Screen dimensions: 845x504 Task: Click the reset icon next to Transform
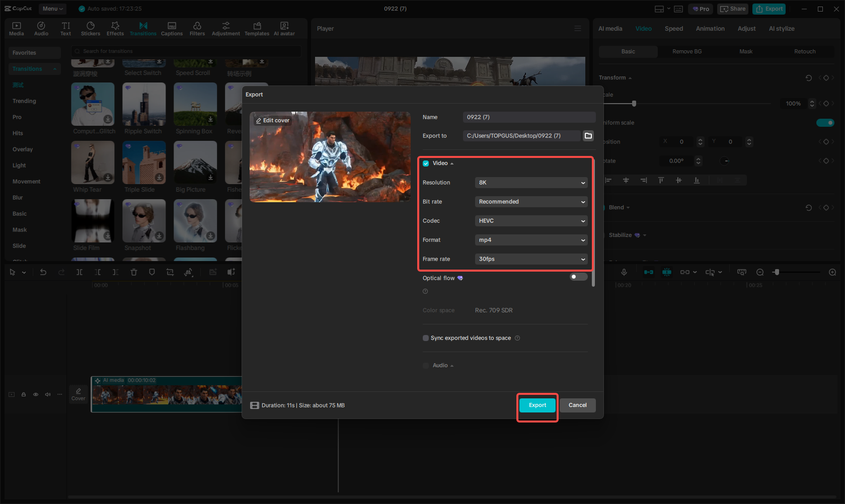[809, 78]
